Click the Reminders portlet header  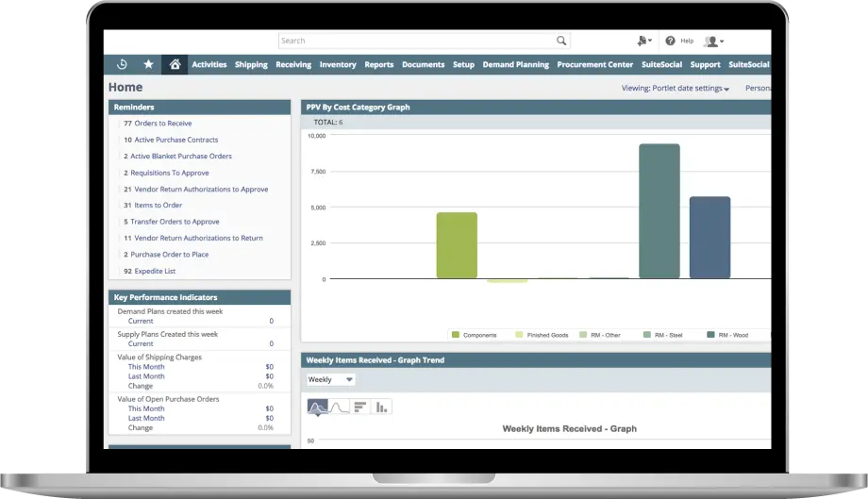pyautogui.click(x=199, y=108)
